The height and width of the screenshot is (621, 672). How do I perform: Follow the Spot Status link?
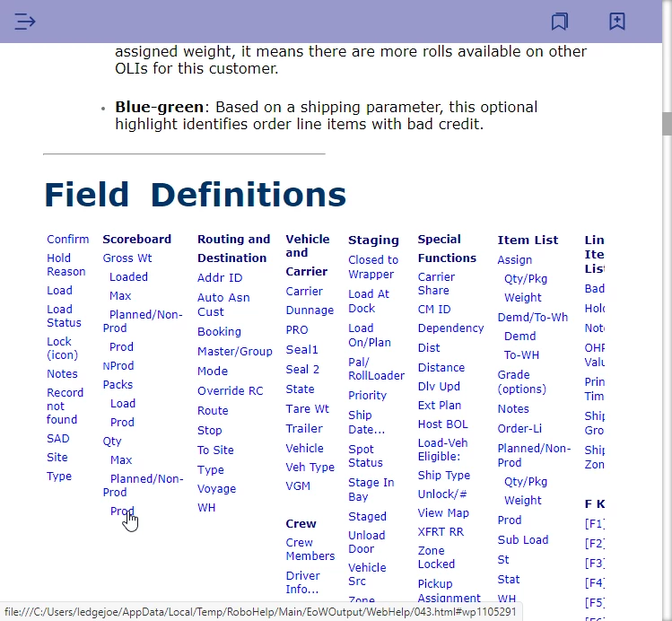[365, 456]
